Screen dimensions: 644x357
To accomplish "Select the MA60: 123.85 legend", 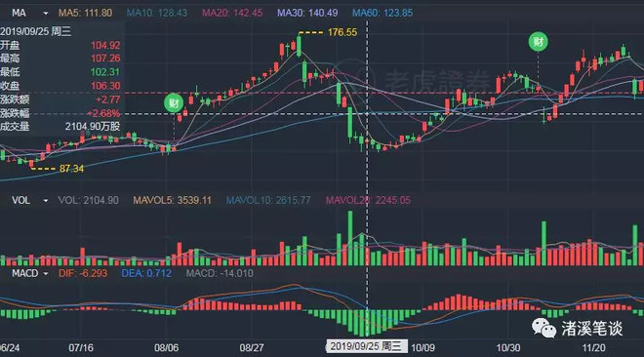I will pos(382,13).
